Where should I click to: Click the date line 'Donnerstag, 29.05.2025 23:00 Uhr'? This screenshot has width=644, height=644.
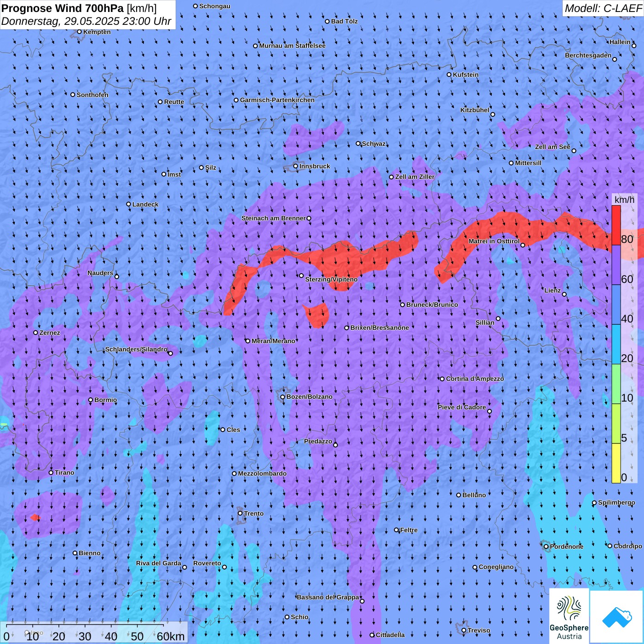click(86, 21)
